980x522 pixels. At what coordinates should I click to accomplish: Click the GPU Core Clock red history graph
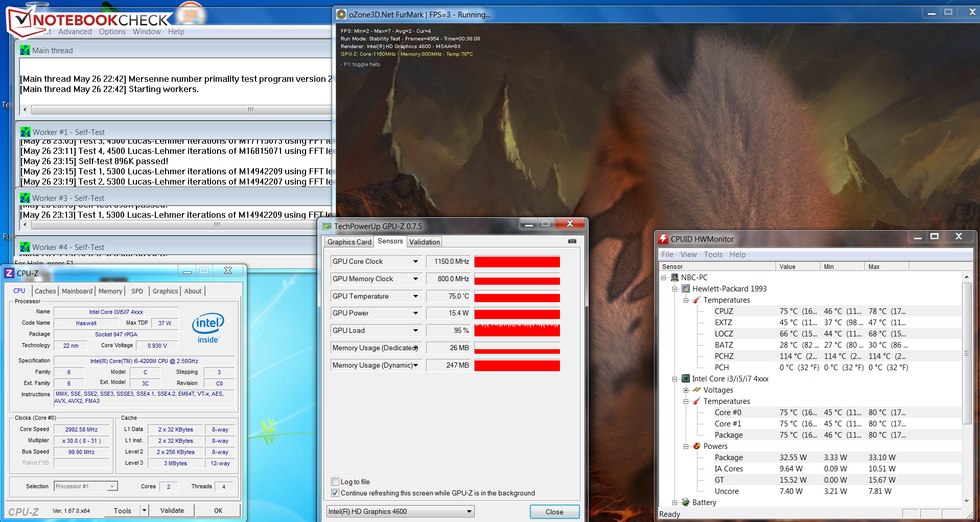click(517, 261)
